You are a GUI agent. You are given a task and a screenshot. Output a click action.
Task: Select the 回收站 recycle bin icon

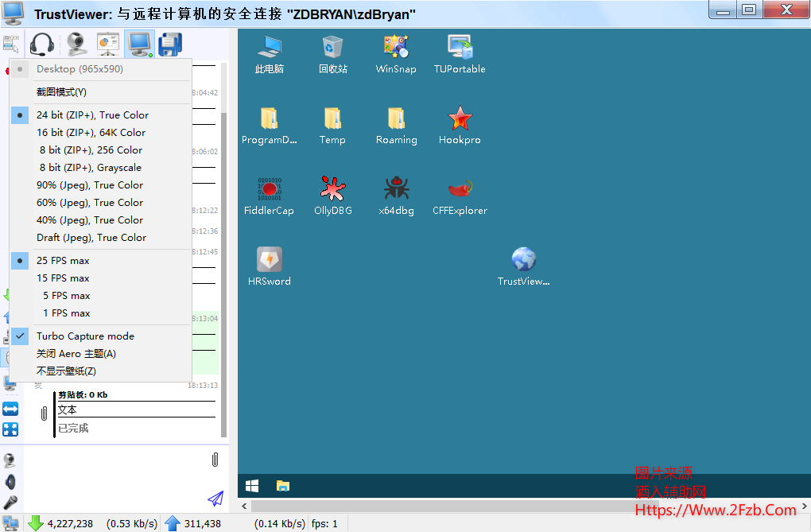tap(332, 54)
